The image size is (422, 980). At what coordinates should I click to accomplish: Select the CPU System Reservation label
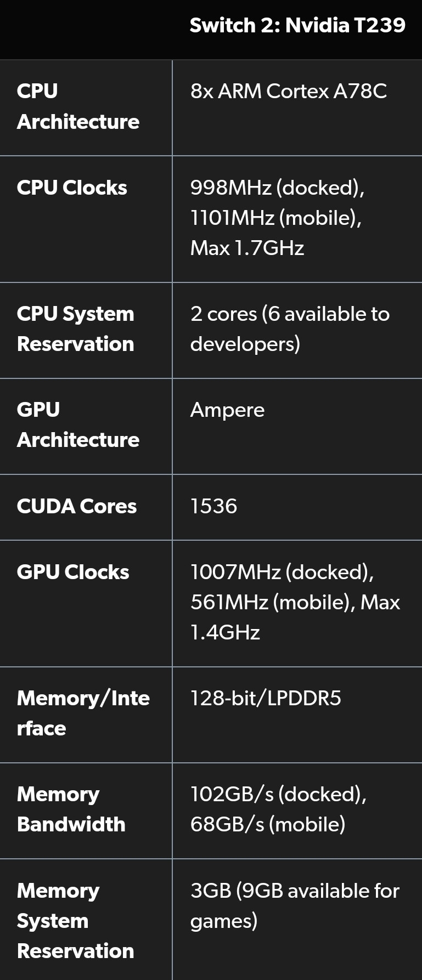76,329
